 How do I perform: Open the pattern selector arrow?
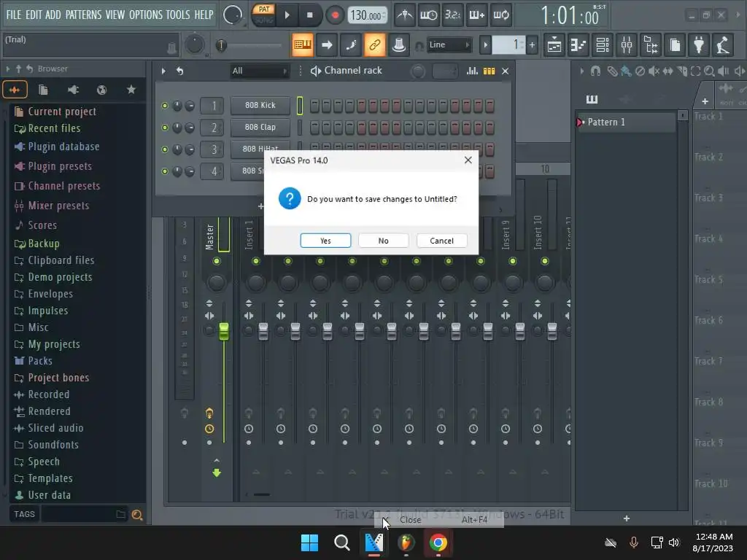pos(485,45)
